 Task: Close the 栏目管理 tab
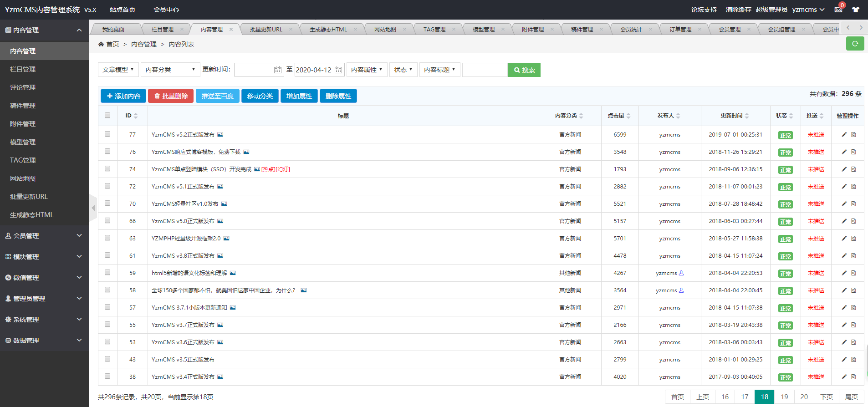(182, 29)
